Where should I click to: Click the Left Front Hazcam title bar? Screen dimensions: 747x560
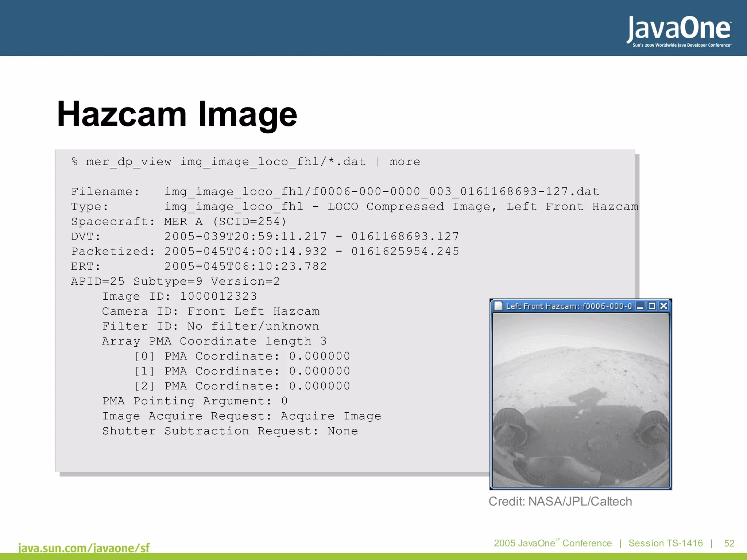568,306
